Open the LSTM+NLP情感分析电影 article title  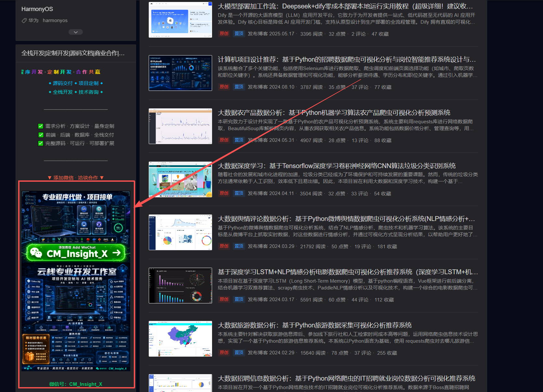point(348,272)
